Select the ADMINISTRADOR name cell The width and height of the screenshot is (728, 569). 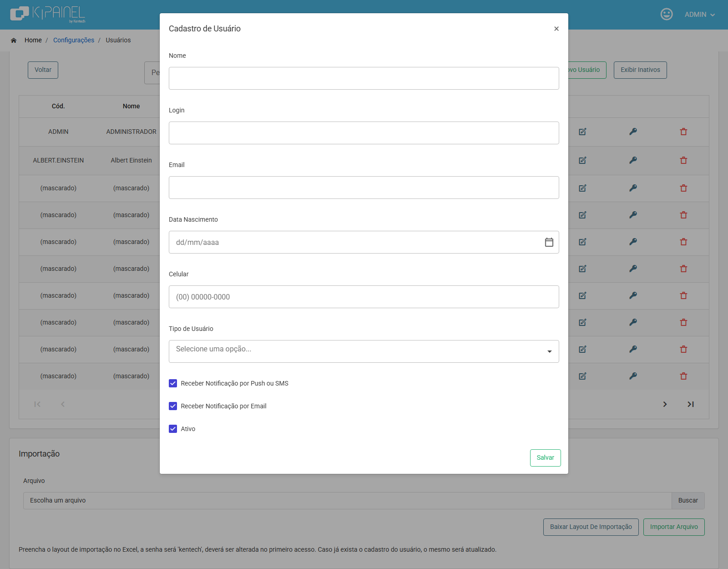[131, 132]
